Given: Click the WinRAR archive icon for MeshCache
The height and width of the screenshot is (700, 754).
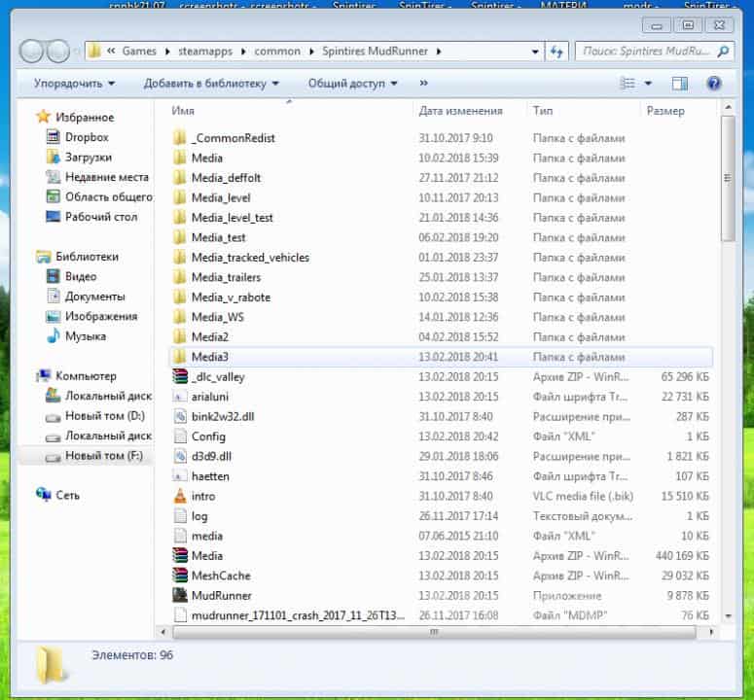Looking at the screenshot, I should [x=180, y=576].
